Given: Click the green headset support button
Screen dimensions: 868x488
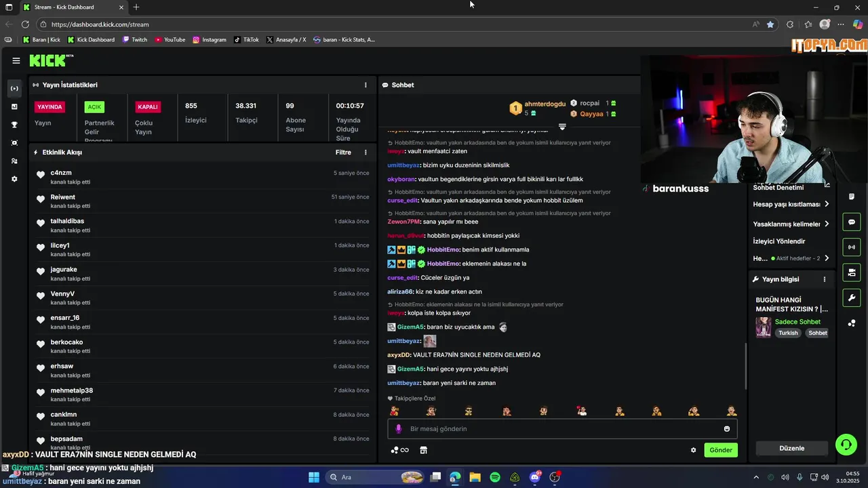Looking at the screenshot, I should [846, 445].
